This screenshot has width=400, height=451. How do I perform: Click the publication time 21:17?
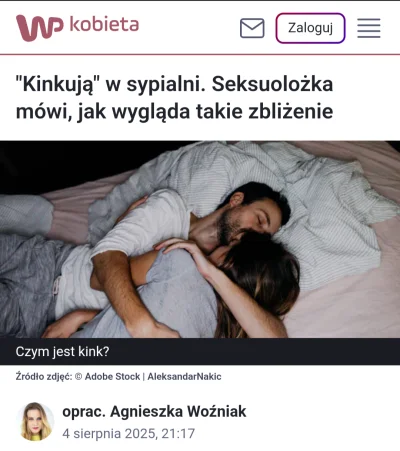[x=178, y=434]
